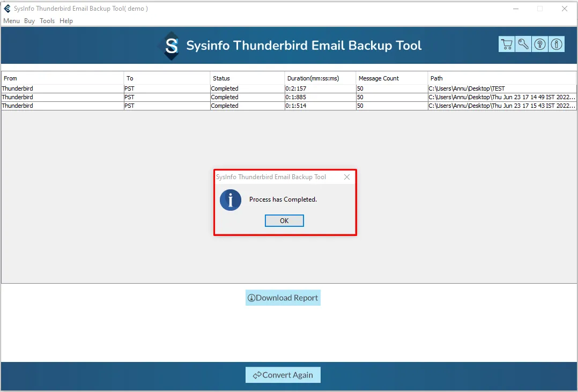This screenshot has width=578, height=392.
Task: Select path ending 17 15 43 IST 2022
Action: [502, 106]
